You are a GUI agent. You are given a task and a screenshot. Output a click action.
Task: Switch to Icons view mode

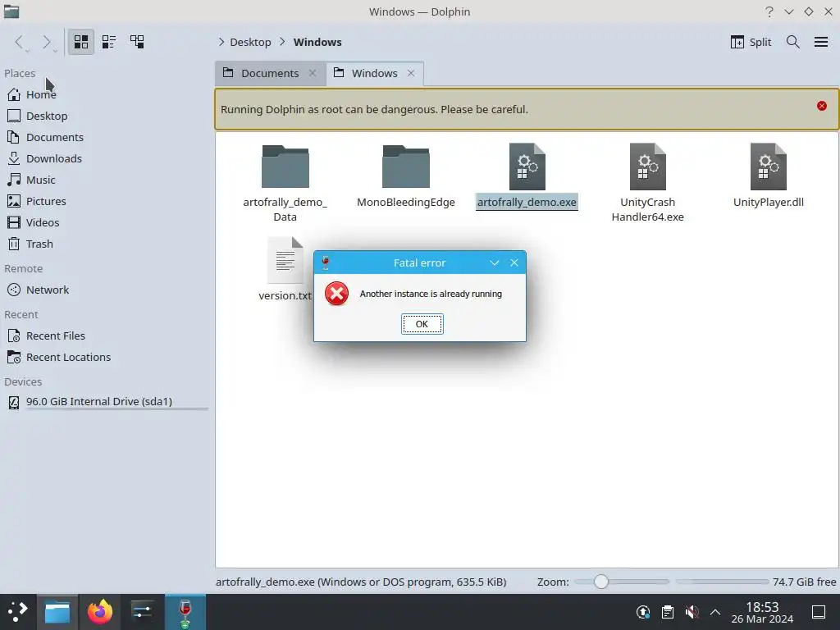coord(81,42)
